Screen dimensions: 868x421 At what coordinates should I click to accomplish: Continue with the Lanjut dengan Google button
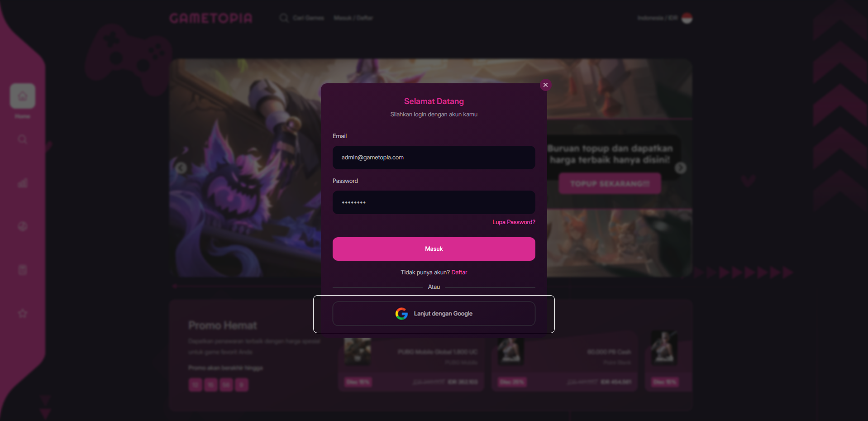coord(434,314)
